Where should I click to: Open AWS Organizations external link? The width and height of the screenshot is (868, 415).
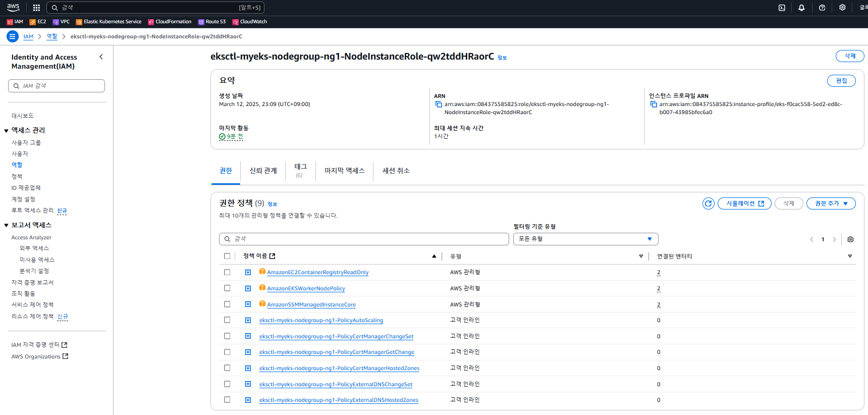(40, 356)
